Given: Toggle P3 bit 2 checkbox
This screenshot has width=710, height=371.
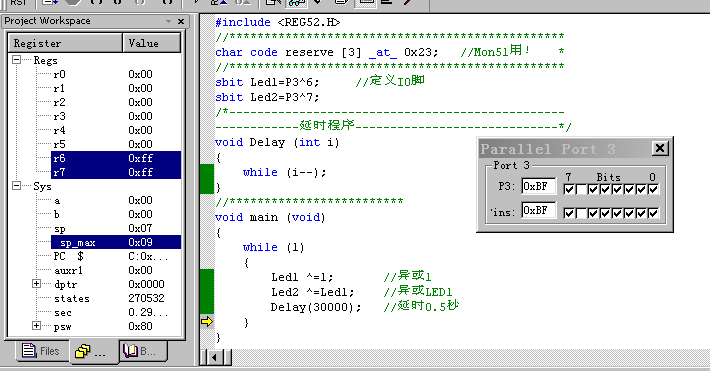Looking at the screenshot, I should 629,189.
